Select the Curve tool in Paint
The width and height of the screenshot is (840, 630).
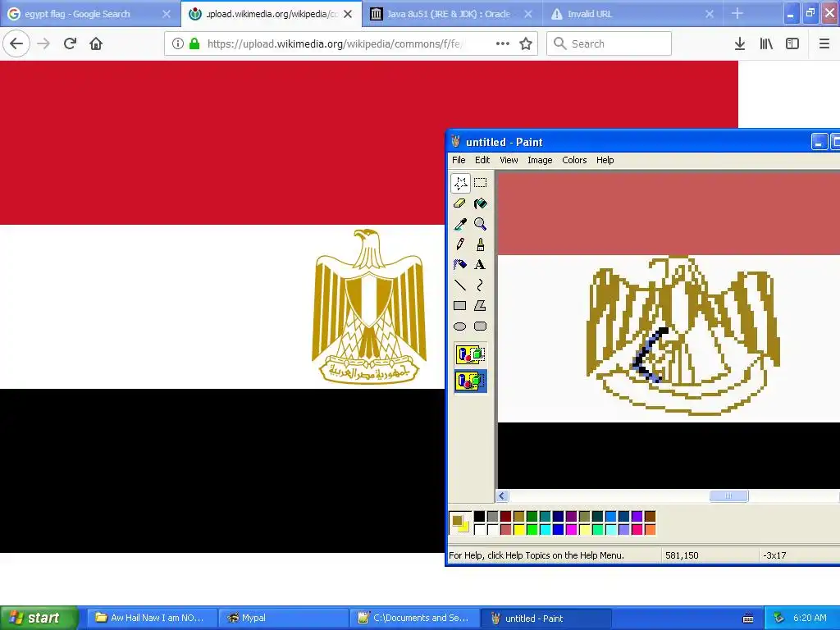481,285
